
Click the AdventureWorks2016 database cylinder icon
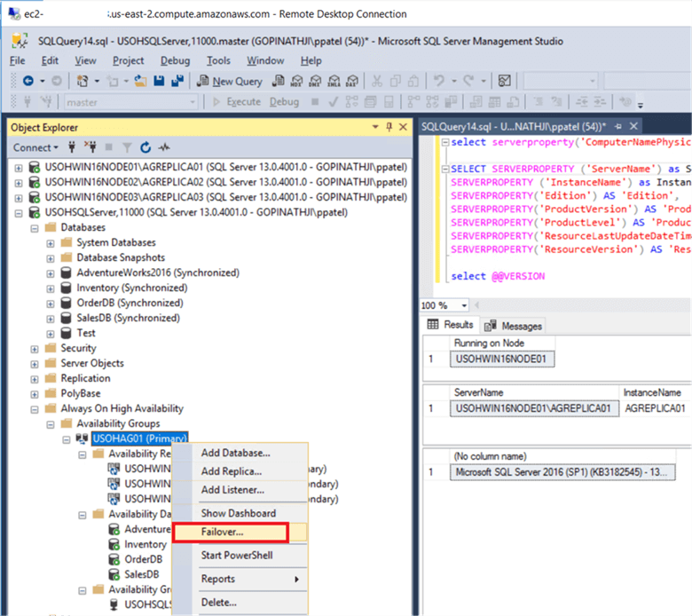(x=65, y=272)
